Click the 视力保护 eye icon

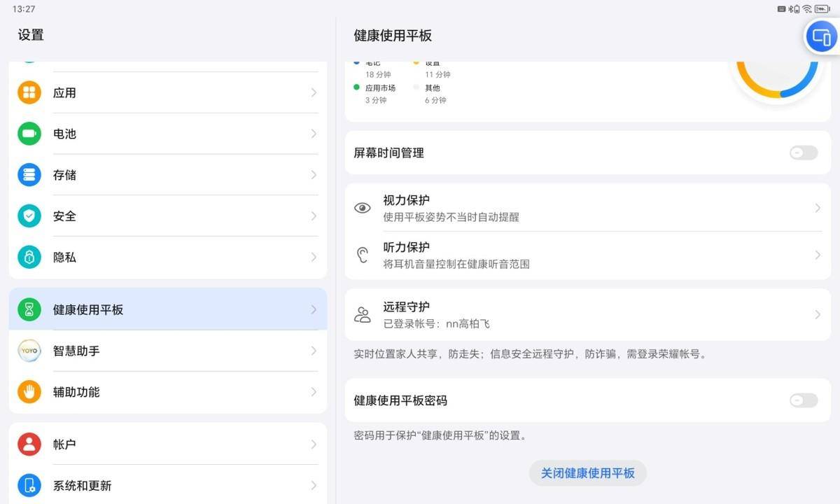pyautogui.click(x=362, y=207)
